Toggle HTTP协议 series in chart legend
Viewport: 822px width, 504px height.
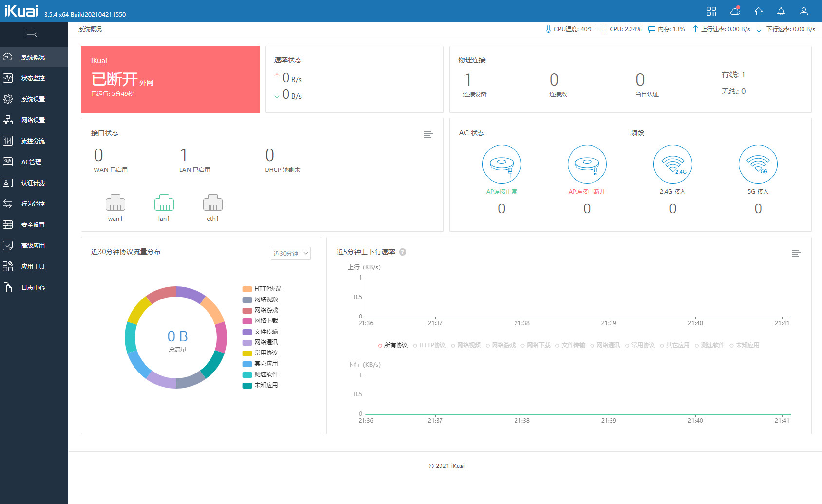point(429,345)
